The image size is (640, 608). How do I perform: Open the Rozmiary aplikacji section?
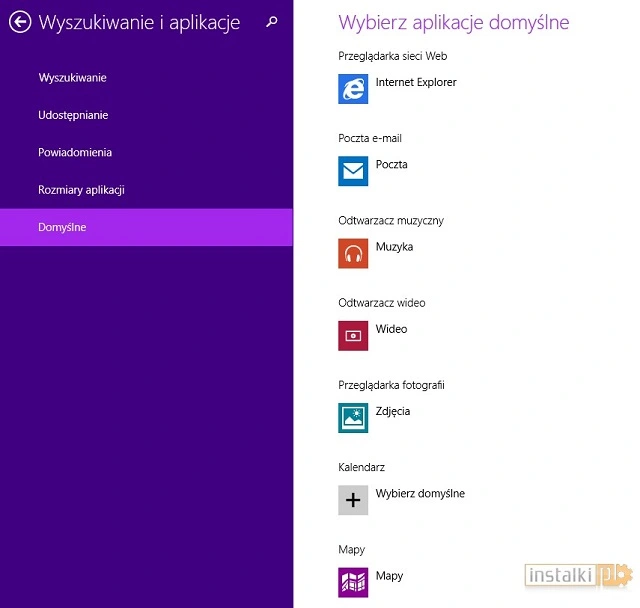point(146,190)
